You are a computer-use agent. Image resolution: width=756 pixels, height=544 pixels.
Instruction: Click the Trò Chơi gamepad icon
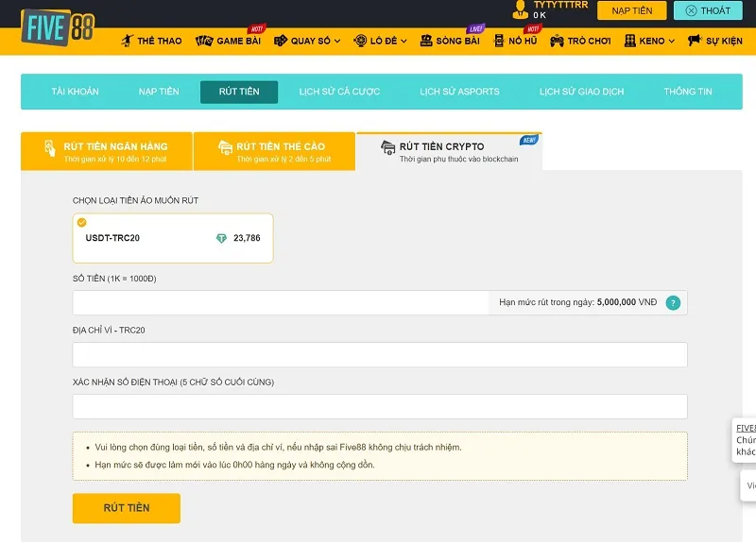(557, 41)
